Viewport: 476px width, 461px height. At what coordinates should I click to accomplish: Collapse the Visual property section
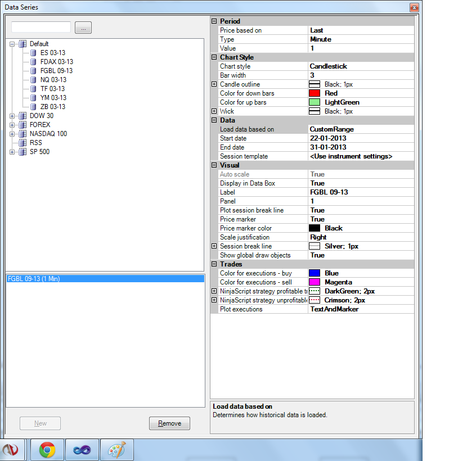[214, 165]
